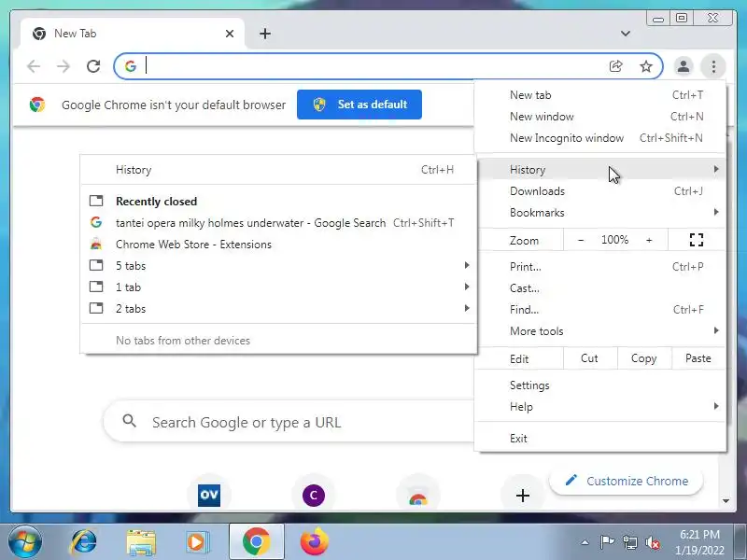The width and height of the screenshot is (747, 560).
Task: Click the three-dot Chrome menu icon
Action: pos(713,66)
